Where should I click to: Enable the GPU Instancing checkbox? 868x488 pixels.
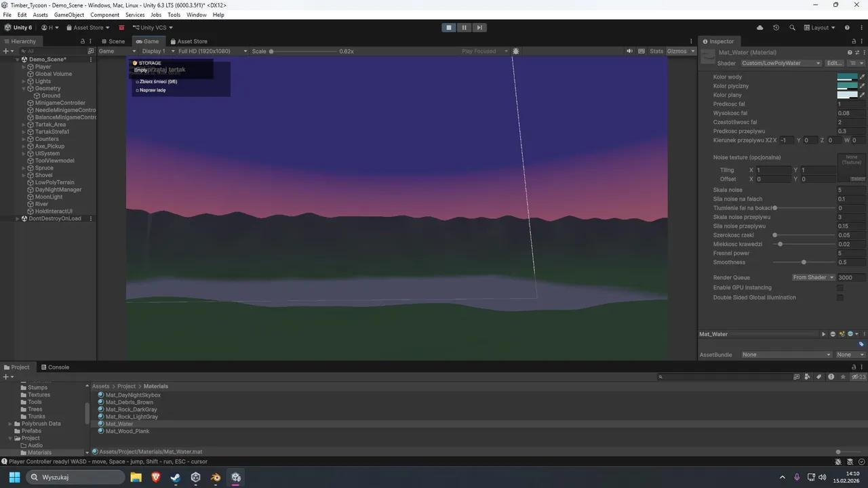click(x=840, y=288)
